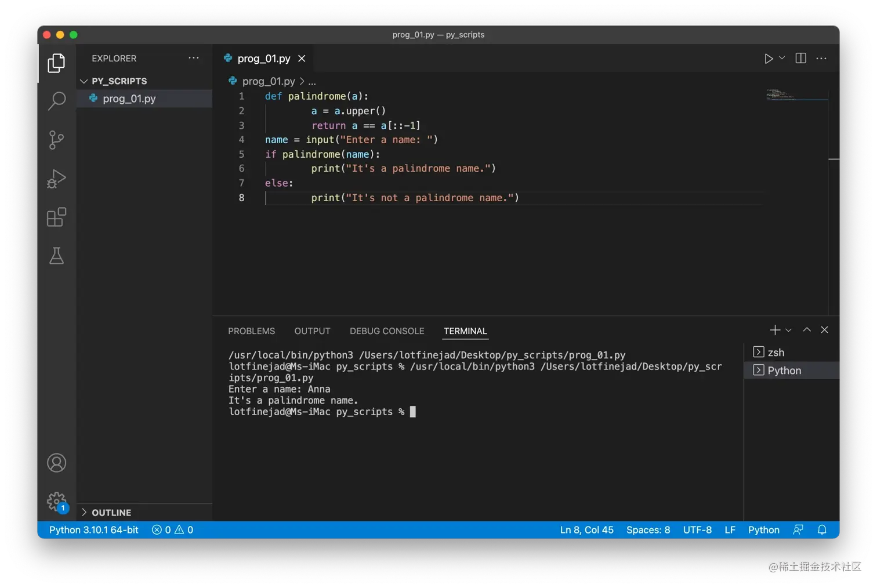
Task: Select the Python terminal instance
Action: [792, 371]
